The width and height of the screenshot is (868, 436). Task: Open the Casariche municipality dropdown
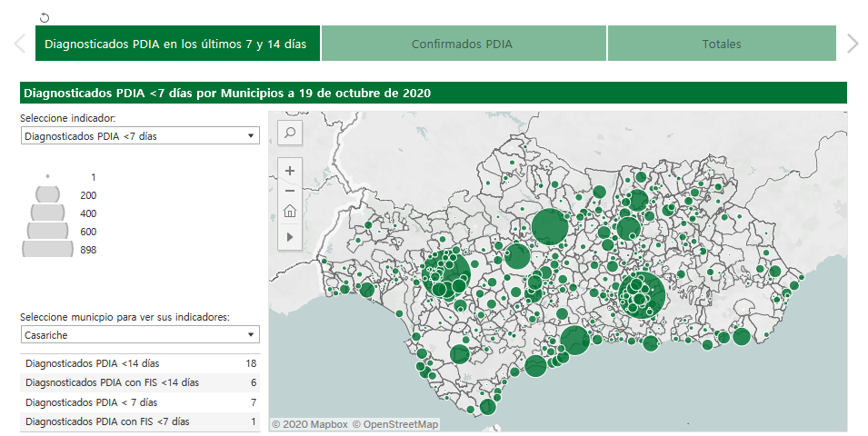click(x=140, y=335)
